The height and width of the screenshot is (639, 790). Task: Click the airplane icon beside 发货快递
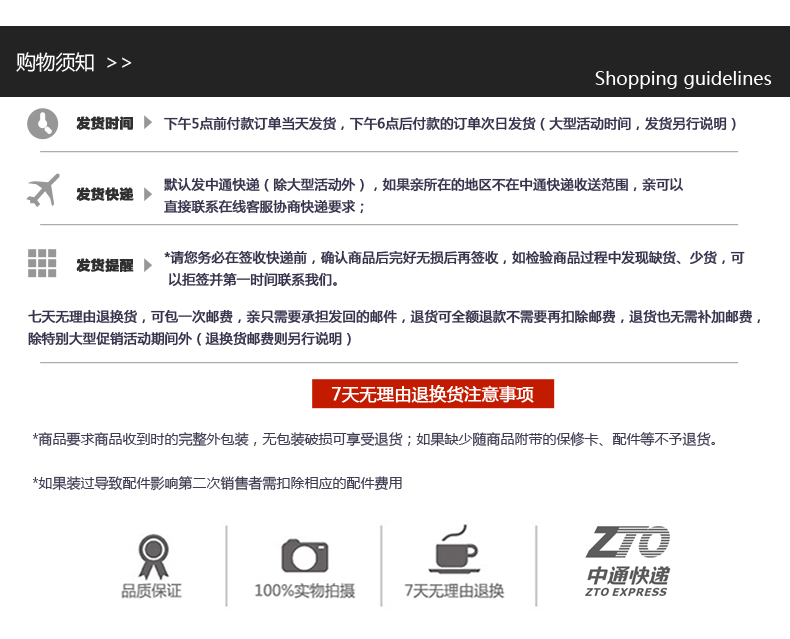pyautogui.click(x=43, y=190)
